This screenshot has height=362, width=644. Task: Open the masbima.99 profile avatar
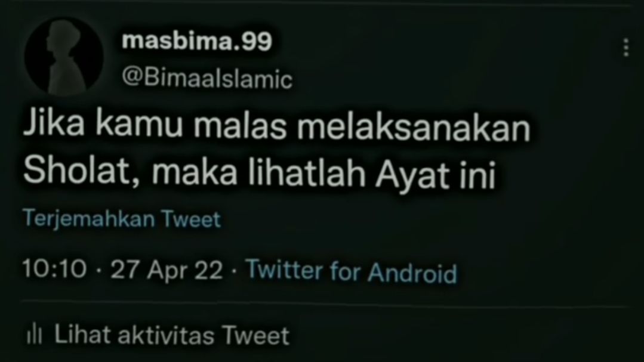(x=64, y=56)
